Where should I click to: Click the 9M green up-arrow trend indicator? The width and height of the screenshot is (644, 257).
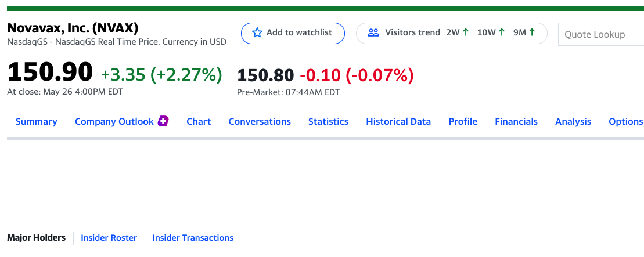tap(532, 32)
